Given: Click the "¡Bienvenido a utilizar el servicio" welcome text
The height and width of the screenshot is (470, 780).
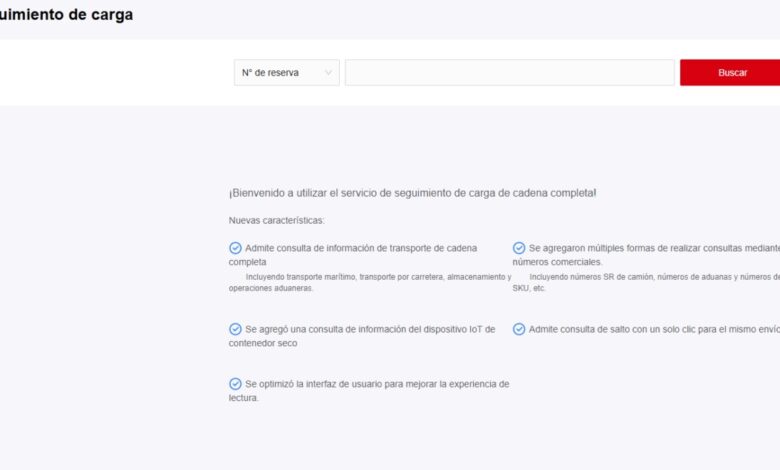Looking at the screenshot, I should [412, 193].
